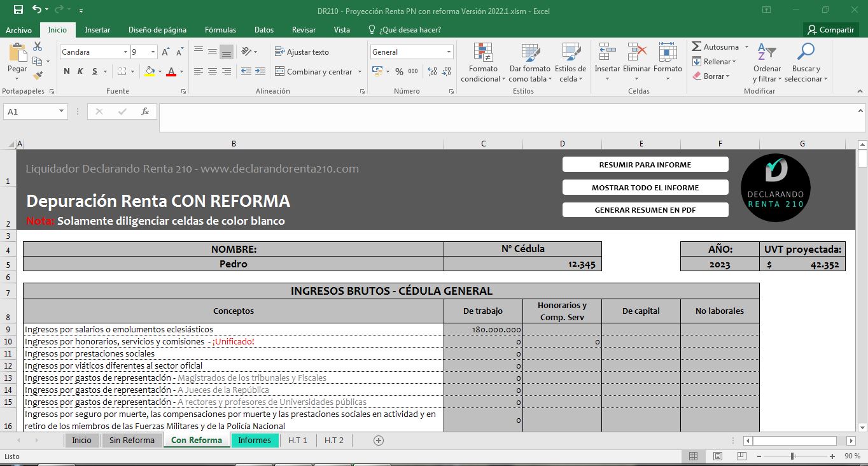The height and width of the screenshot is (466, 868).
Task: Open the H.T 1 sheet tab
Action: 297,440
